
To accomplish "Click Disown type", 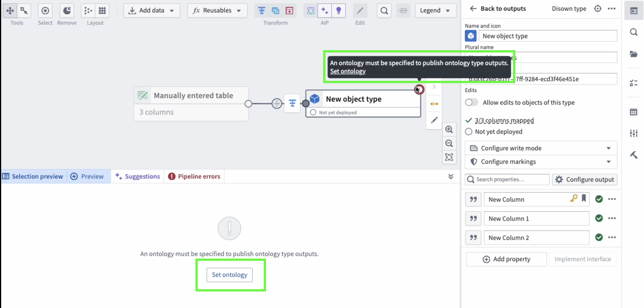I will pos(569,9).
